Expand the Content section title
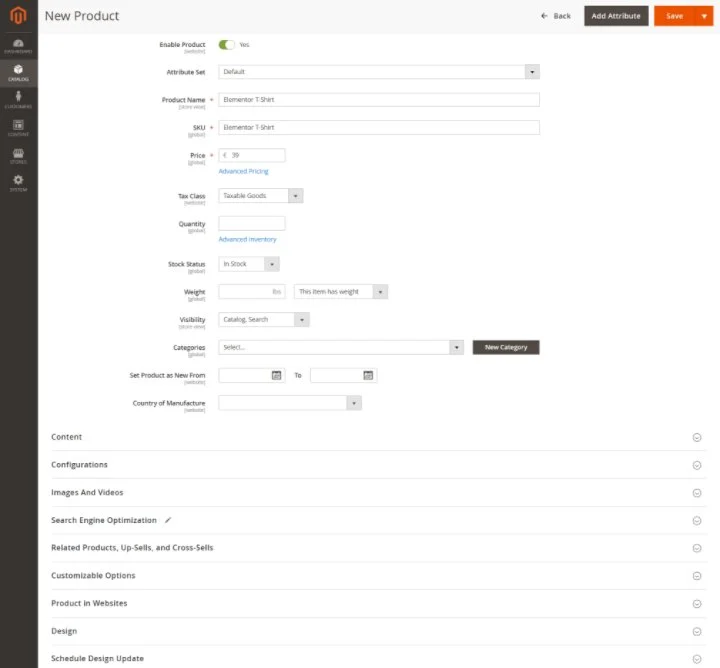 coord(67,437)
